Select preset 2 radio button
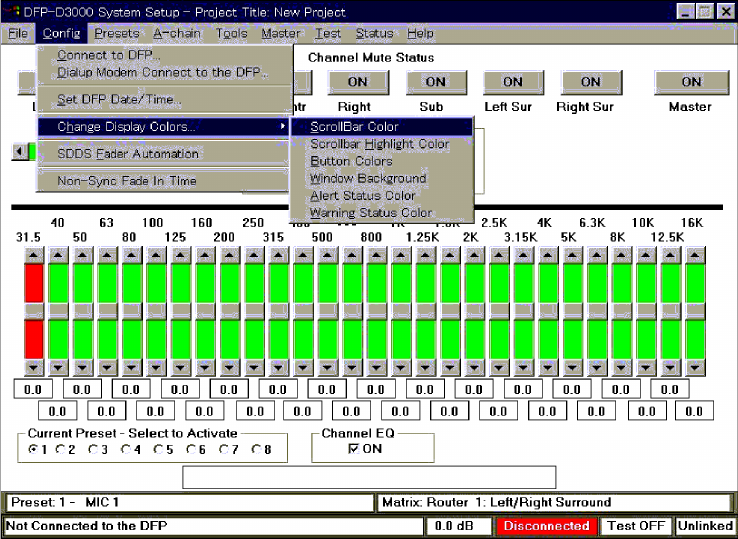This screenshot has width=738, height=539. (x=60, y=450)
